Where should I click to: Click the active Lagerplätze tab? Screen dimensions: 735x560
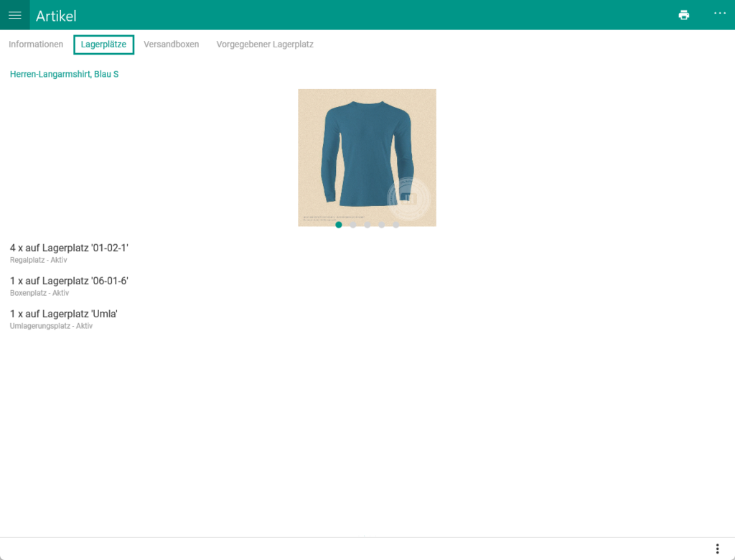click(103, 44)
